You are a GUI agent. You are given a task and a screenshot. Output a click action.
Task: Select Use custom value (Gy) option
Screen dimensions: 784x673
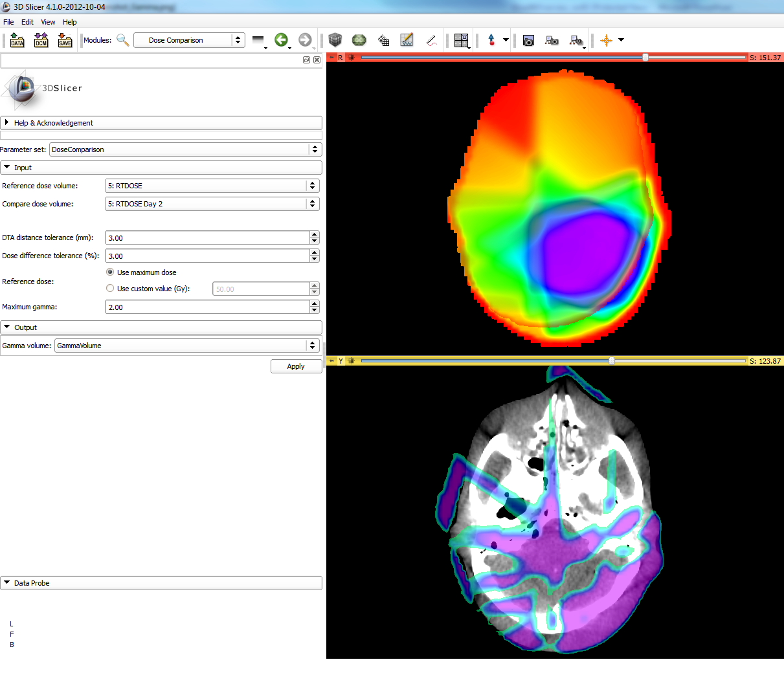tap(111, 289)
